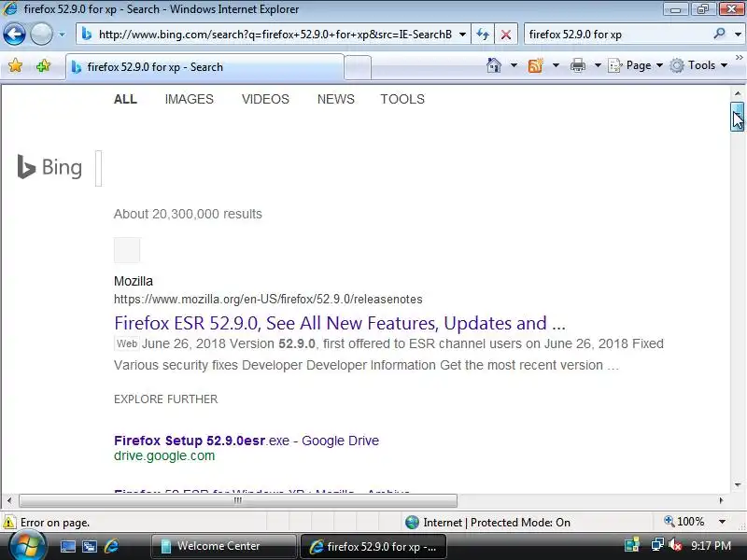Open Firefox ESR 52.9.0 release notes link
The image size is (747, 560).
(x=340, y=323)
